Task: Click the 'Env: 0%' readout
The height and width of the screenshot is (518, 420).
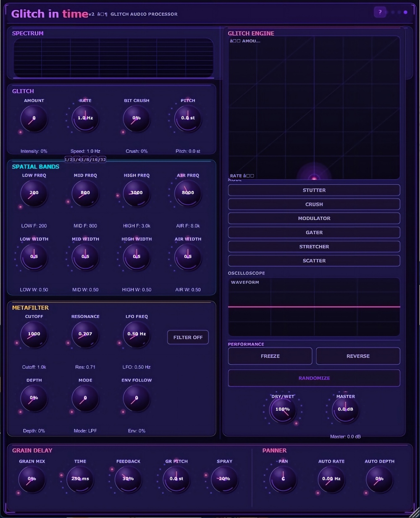Action: (x=136, y=431)
